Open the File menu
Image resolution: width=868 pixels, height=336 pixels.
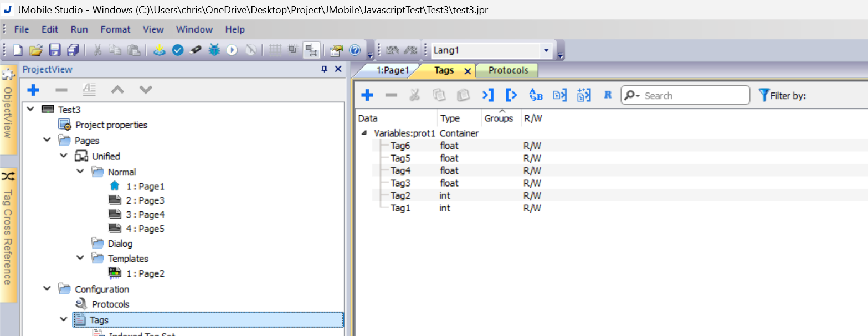point(22,29)
